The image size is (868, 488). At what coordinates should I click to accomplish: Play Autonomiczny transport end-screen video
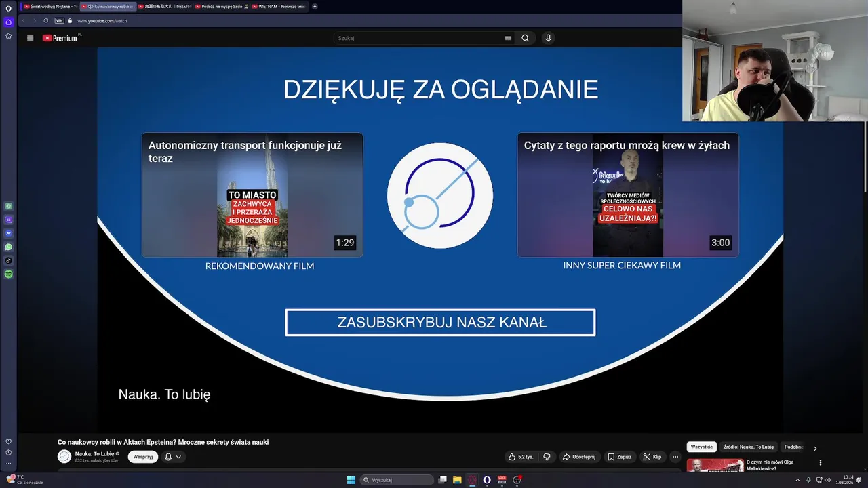click(x=252, y=195)
